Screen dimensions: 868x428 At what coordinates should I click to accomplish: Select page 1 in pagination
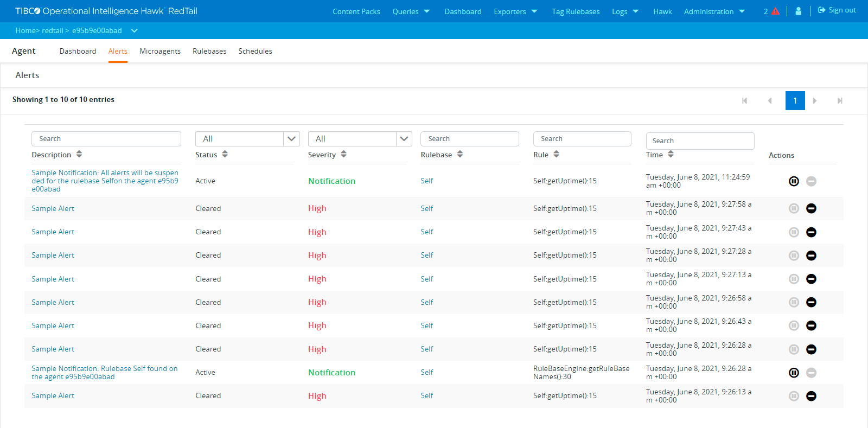[795, 101]
